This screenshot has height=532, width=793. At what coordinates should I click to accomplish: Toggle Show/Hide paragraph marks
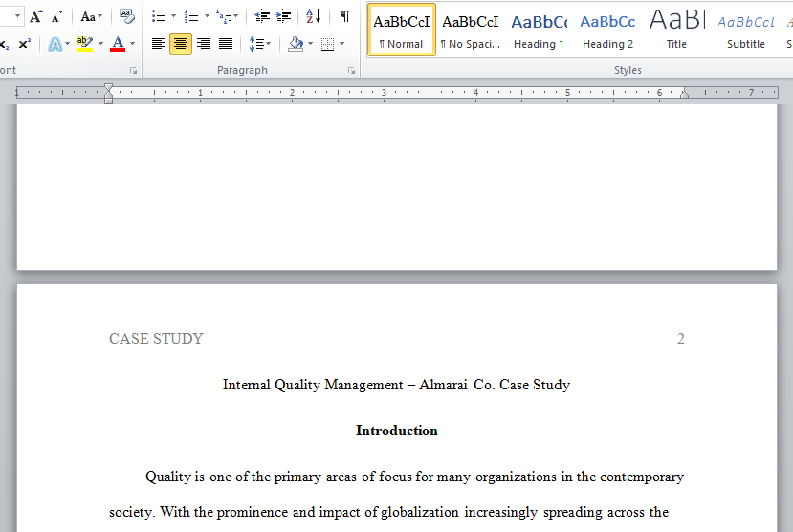tap(345, 16)
